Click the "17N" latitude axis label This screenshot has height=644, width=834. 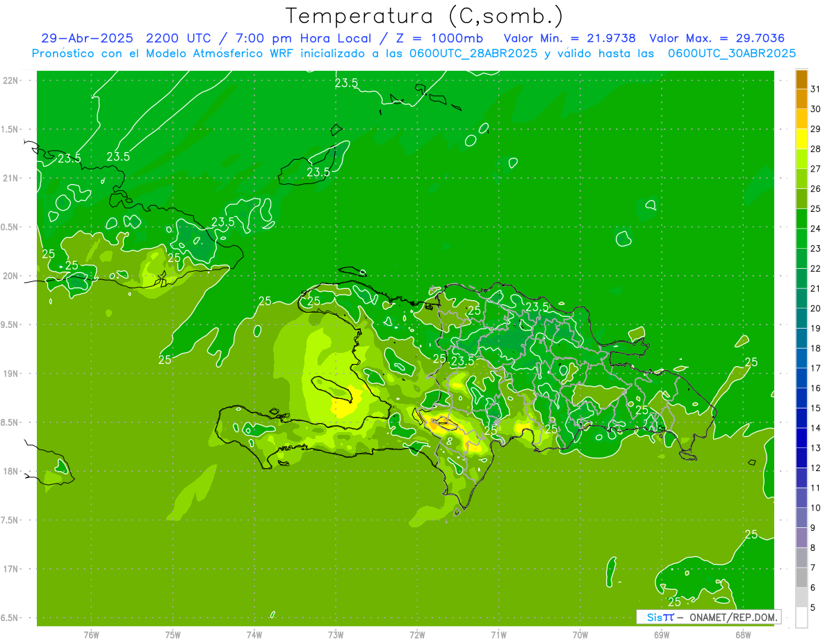coord(11,569)
